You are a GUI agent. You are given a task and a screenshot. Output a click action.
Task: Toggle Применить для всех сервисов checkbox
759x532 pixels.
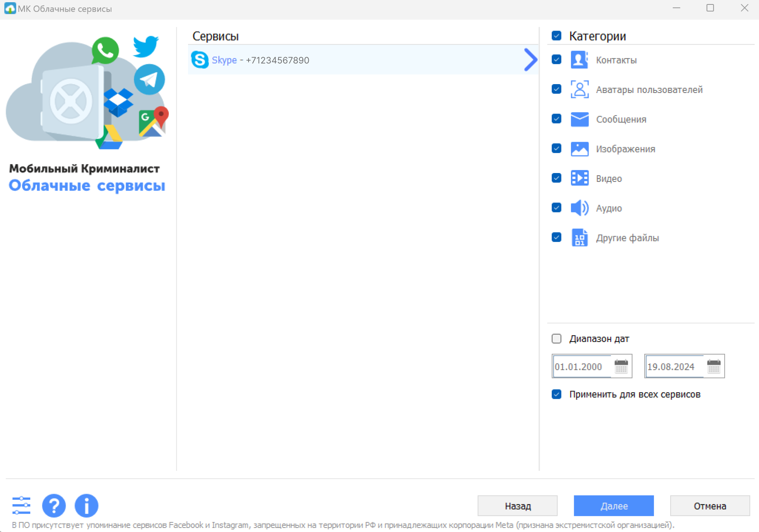coord(556,394)
